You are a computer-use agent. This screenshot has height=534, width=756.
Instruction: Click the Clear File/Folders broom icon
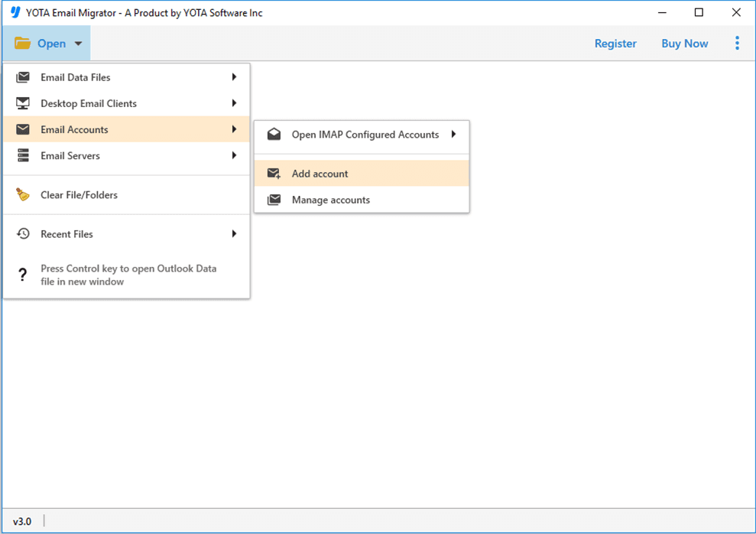23,194
